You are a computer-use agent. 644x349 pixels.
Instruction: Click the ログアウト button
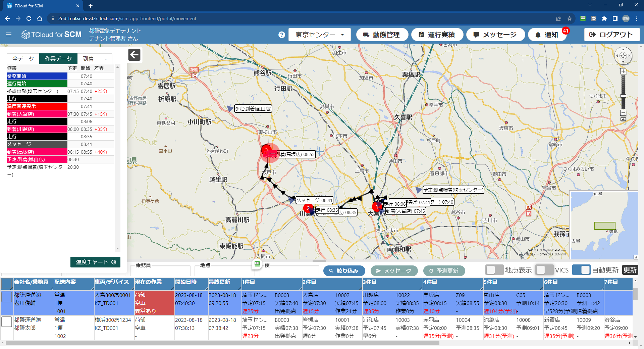pyautogui.click(x=612, y=35)
